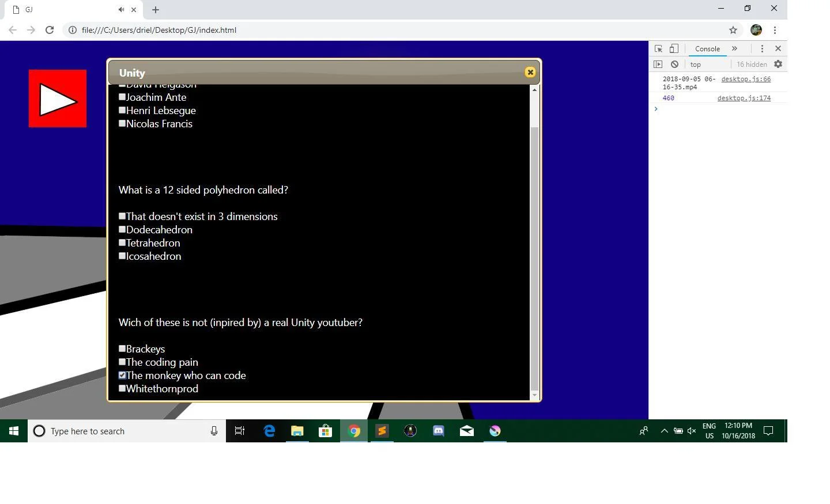Open Sublime Text from the taskbar
830x504 pixels.
pos(382,431)
